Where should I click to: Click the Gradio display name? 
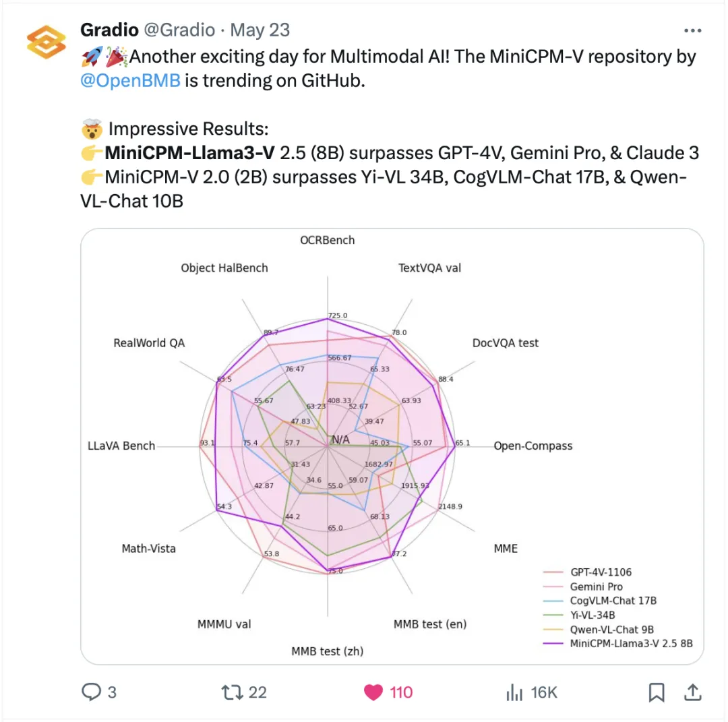pyautogui.click(x=110, y=30)
